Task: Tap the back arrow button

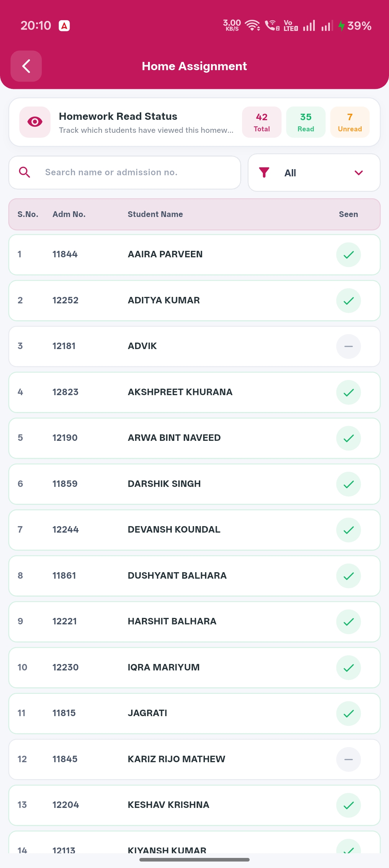Action: point(26,66)
